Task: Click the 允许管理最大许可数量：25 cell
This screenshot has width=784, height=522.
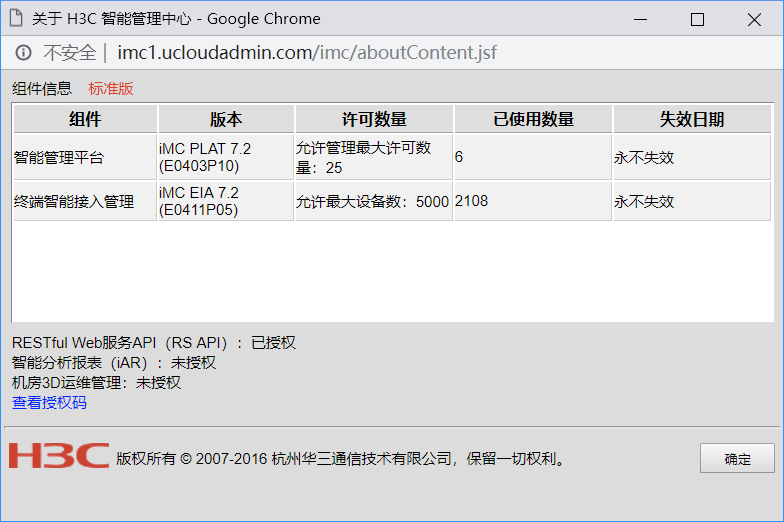Action: [374, 158]
